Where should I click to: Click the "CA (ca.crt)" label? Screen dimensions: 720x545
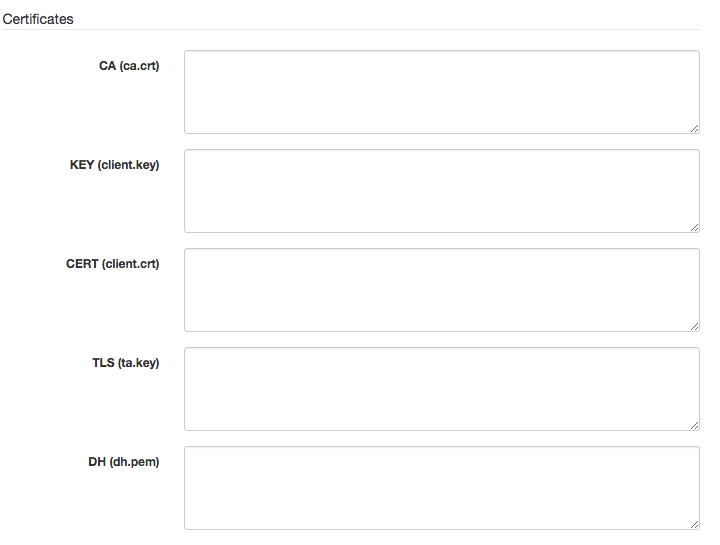tap(129, 66)
